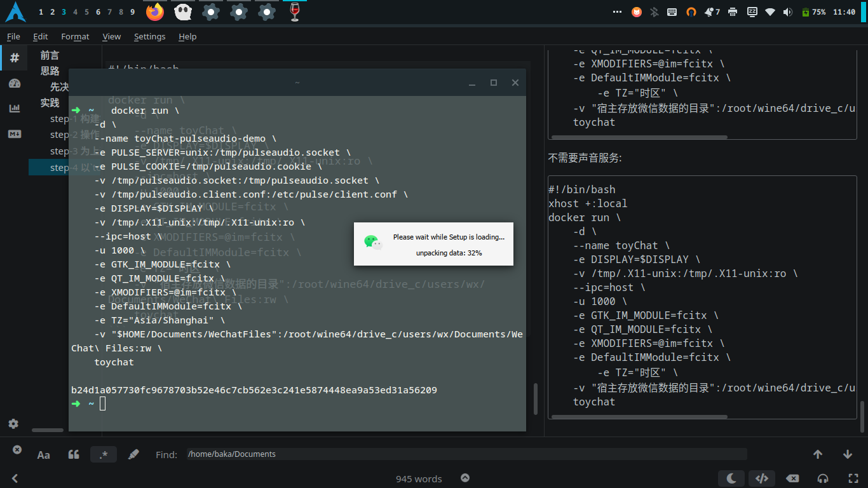Expand hidden system tray items ellipsis
Image resolution: width=868 pixels, height=488 pixels.
point(618,12)
